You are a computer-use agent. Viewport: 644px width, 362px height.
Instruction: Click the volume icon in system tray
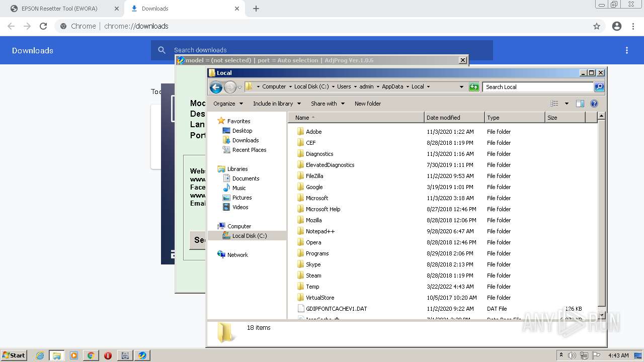[x=572, y=355]
